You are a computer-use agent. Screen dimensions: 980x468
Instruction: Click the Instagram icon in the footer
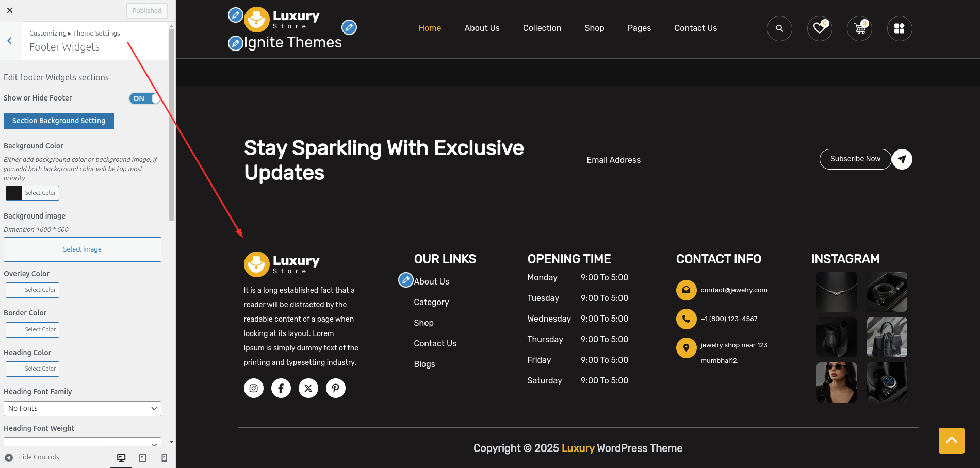(253, 388)
